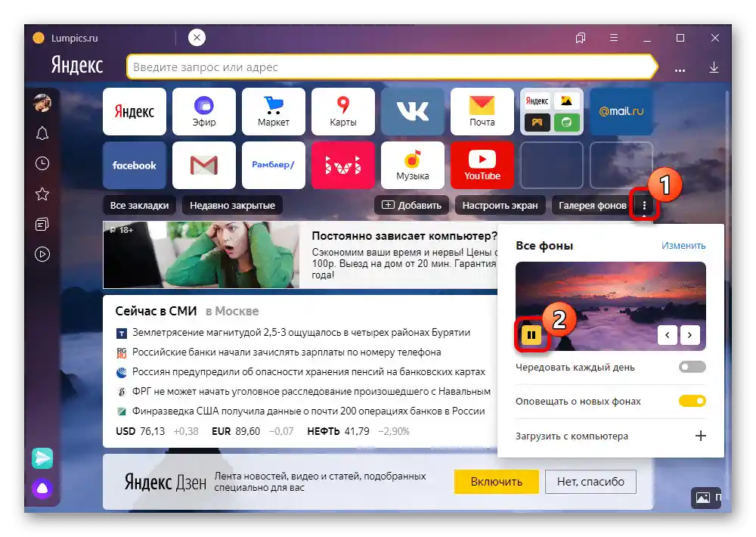
Task: Open the downloads arrow icon
Action: [714, 67]
